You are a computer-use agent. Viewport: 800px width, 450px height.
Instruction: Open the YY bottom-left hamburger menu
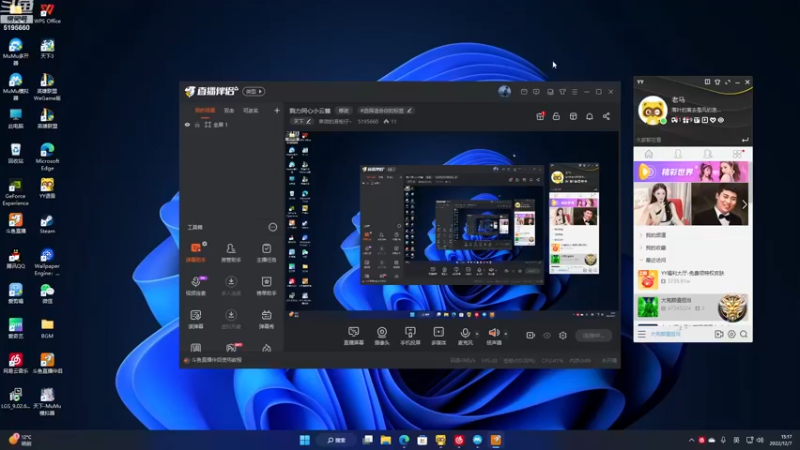tap(641, 334)
